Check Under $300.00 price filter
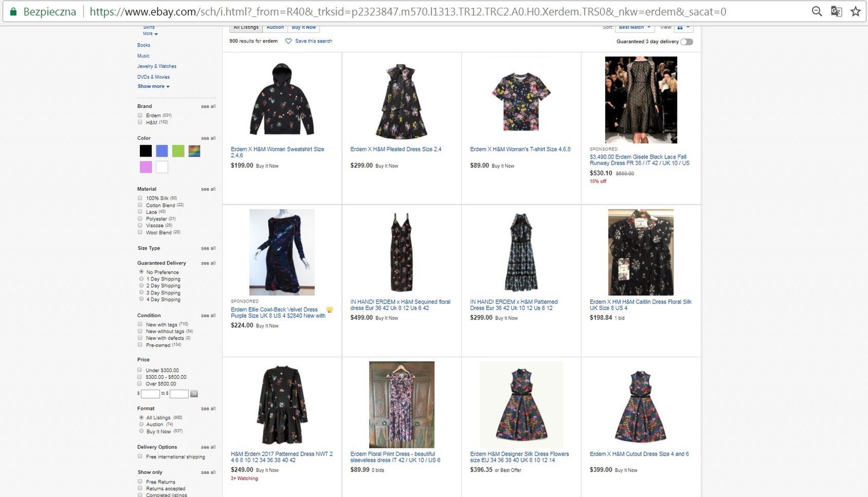 click(x=139, y=370)
